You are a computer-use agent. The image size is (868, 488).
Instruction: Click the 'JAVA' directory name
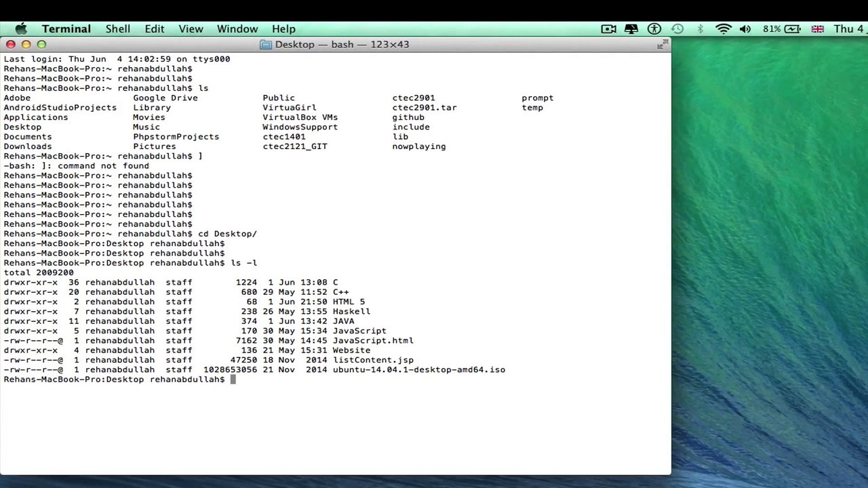[x=344, y=321]
